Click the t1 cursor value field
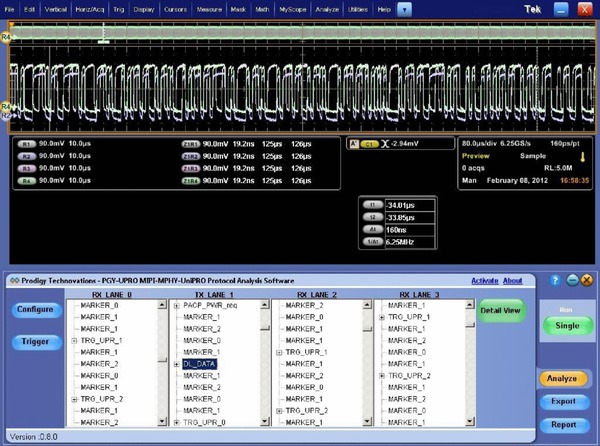 pyautogui.click(x=410, y=205)
